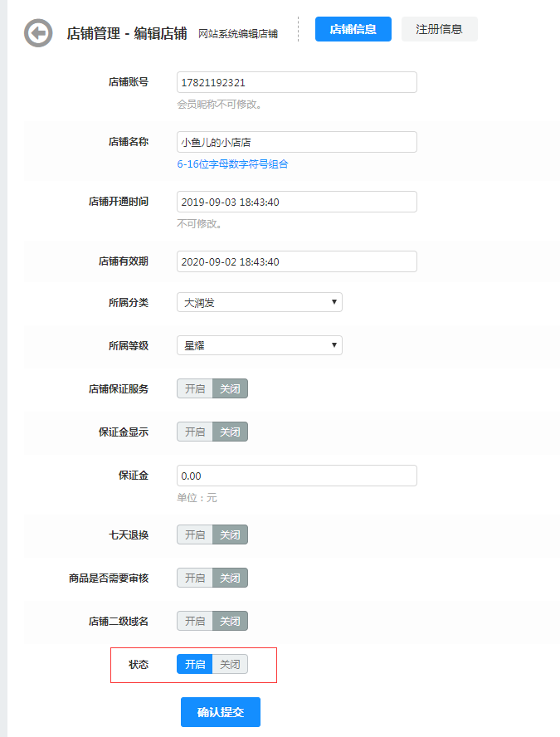Screen dimensions: 560x737
Task: Enable 店铺保证服务 with 开启
Action: click(x=195, y=388)
